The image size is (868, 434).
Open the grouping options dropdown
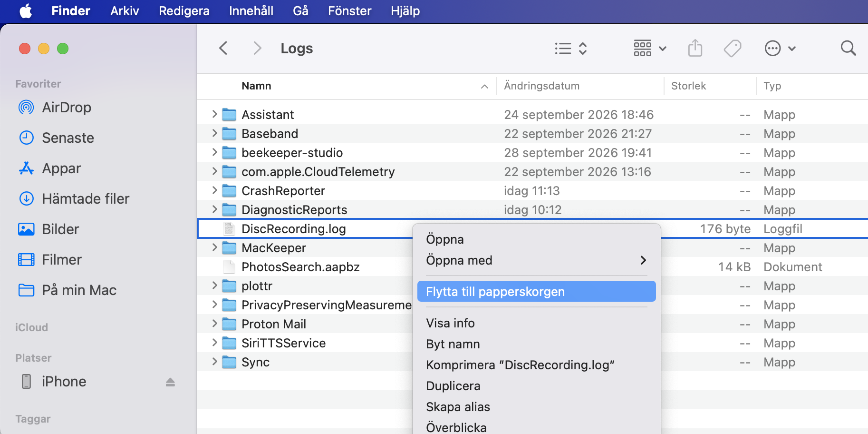tap(650, 48)
